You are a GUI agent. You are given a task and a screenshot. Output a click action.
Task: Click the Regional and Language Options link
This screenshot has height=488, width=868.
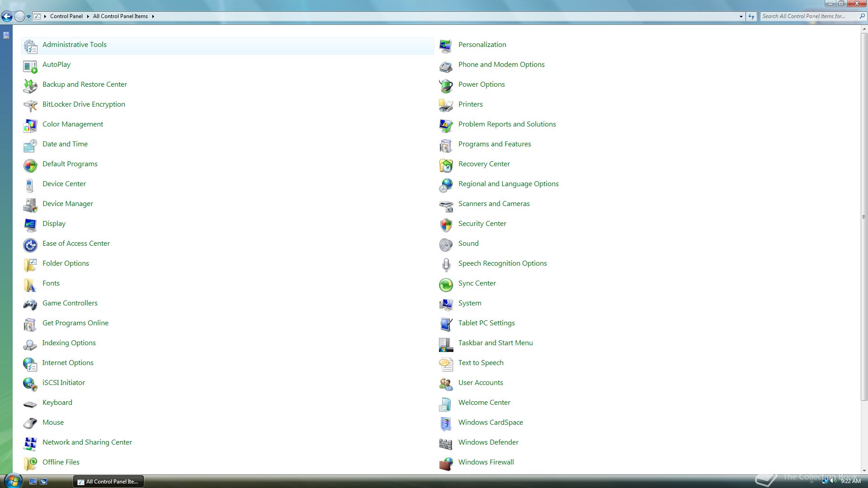(x=508, y=184)
